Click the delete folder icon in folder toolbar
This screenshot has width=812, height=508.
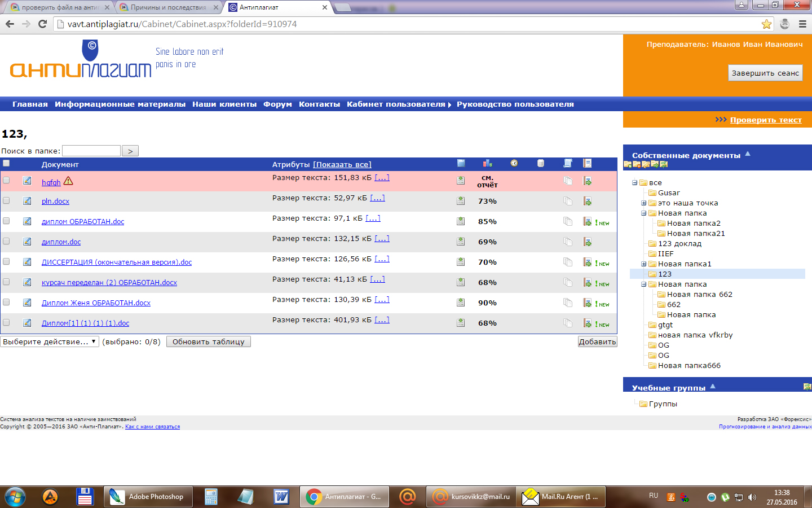[x=637, y=164]
